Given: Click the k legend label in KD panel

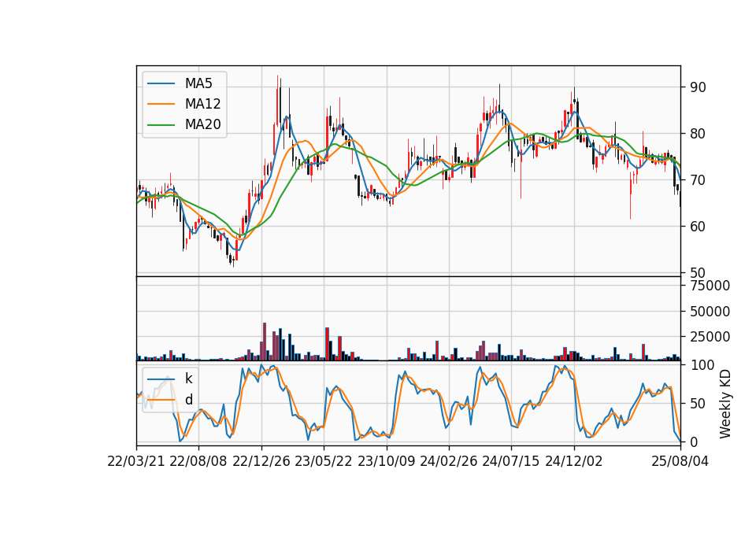Looking at the screenshot, I should coord(188,379).
